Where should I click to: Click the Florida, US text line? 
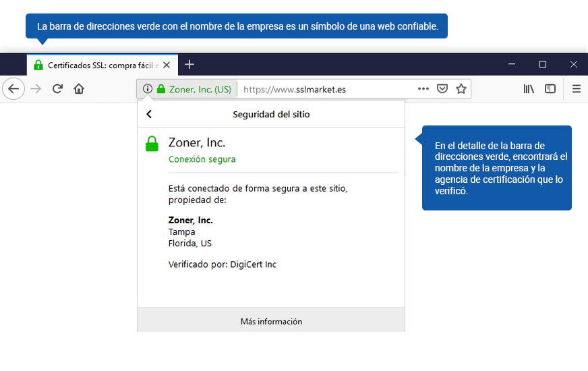pyautogui.click(x=189, y=244)
